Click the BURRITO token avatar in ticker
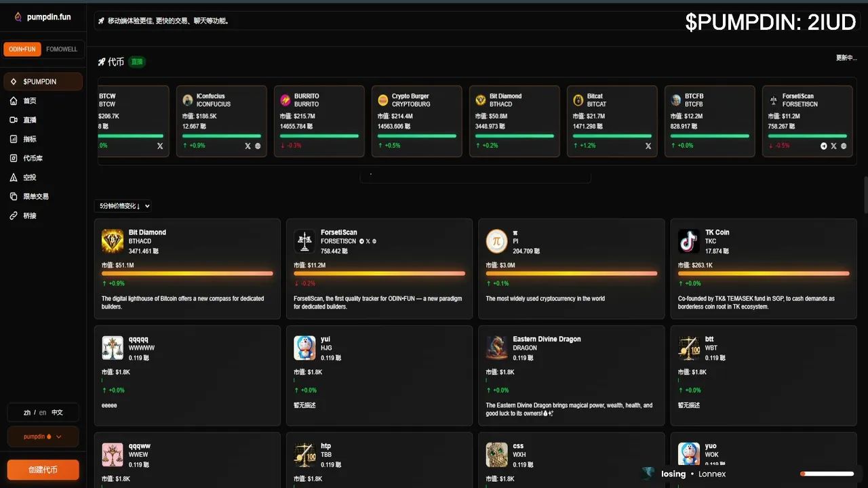The height and width of the screenshot is (488, 868). pos(285,100)
